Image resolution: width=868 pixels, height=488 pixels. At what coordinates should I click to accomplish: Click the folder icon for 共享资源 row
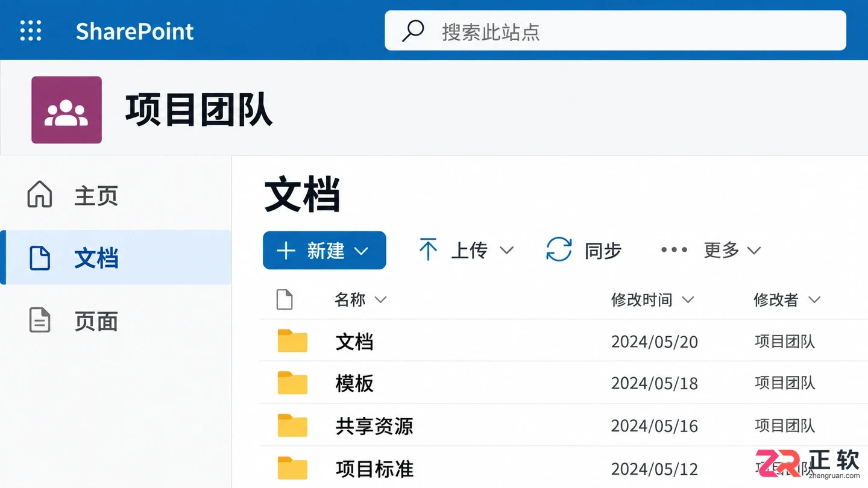292,425
